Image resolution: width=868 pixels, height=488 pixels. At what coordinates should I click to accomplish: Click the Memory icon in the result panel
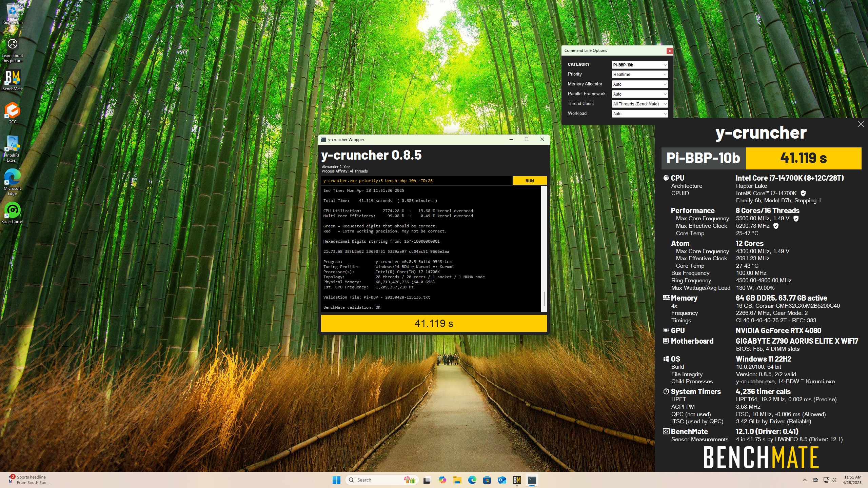pos(666,298)
